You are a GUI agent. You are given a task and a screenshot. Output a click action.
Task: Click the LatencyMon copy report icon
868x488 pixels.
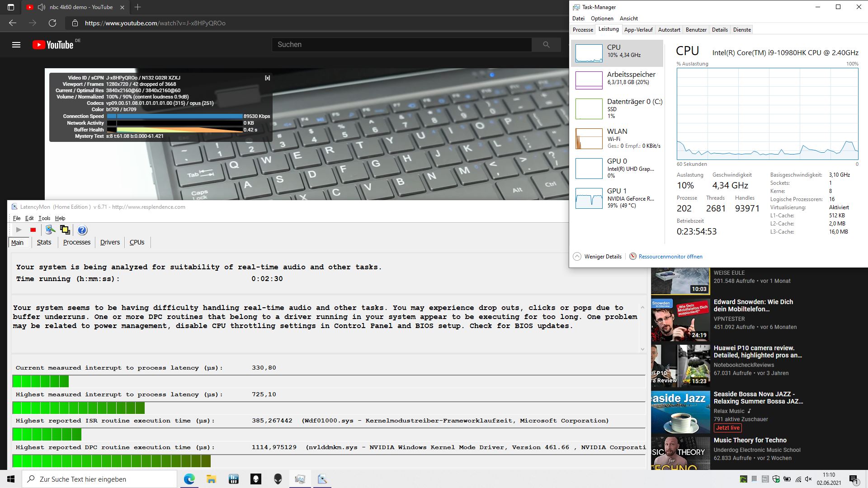click(65, 230)
